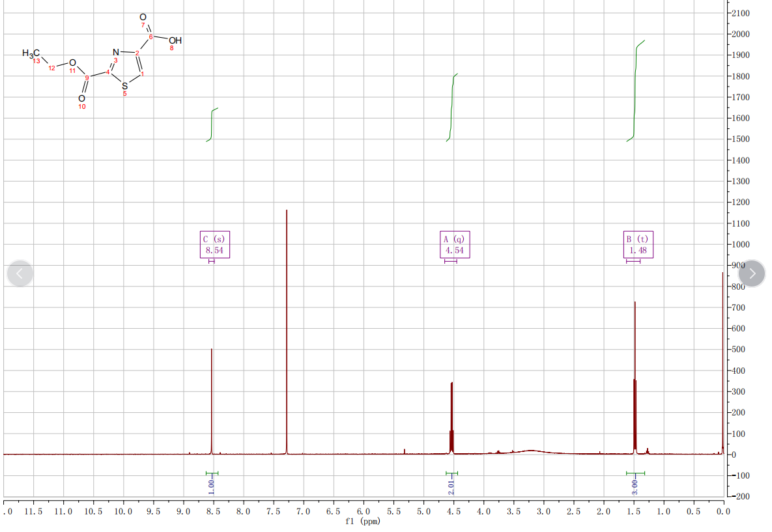Screen dimensions: 772x532
Task: Click the 1.00 integral value under 8.54 peak
Action: coord(211,484)
